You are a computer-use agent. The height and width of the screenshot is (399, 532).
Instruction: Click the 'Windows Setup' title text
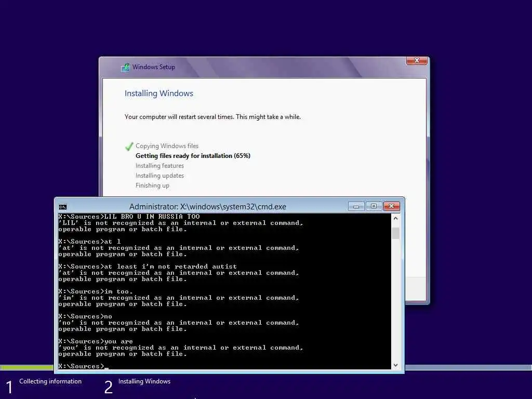154,67
